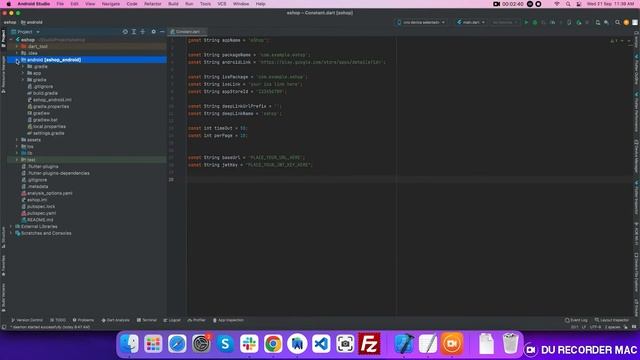Open the File menu
640x360 pixels.
pos(60,4)
